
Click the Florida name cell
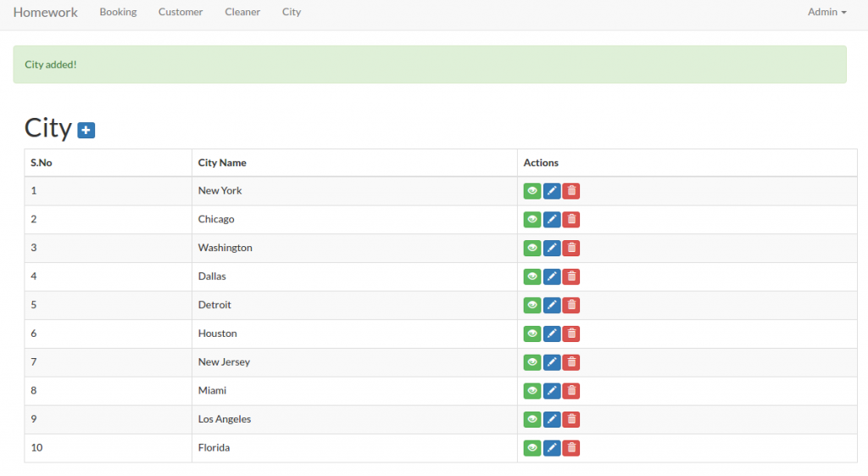[354, 448]
